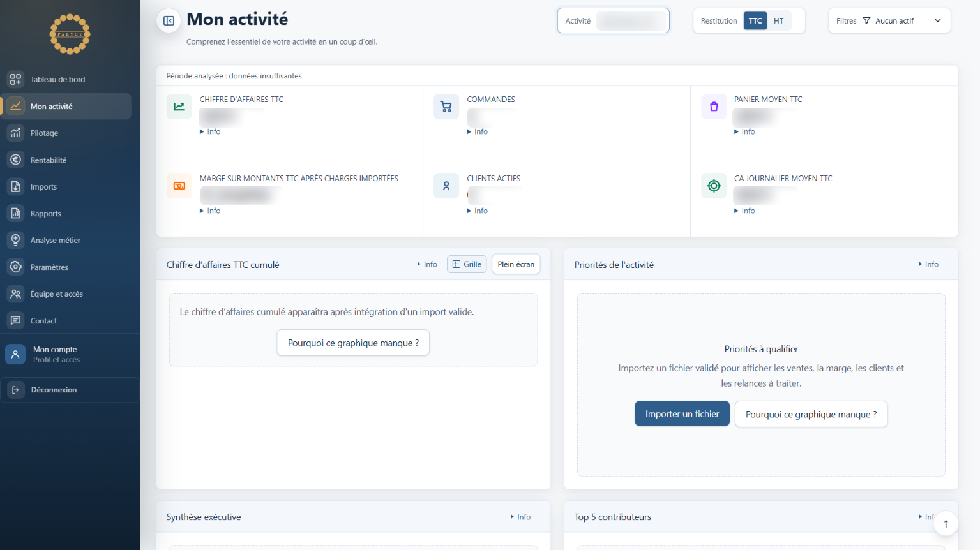Open the Imports file icon

15,186
